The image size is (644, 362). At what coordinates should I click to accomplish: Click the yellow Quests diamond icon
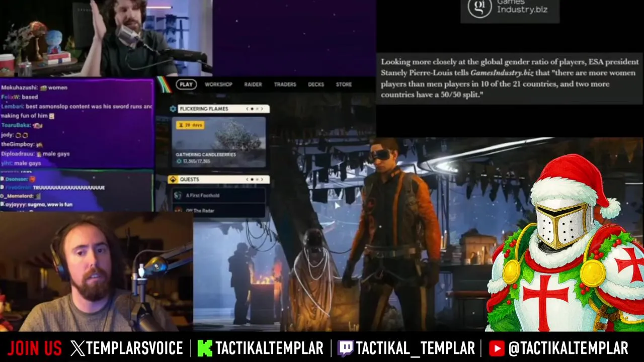(174, 179)
